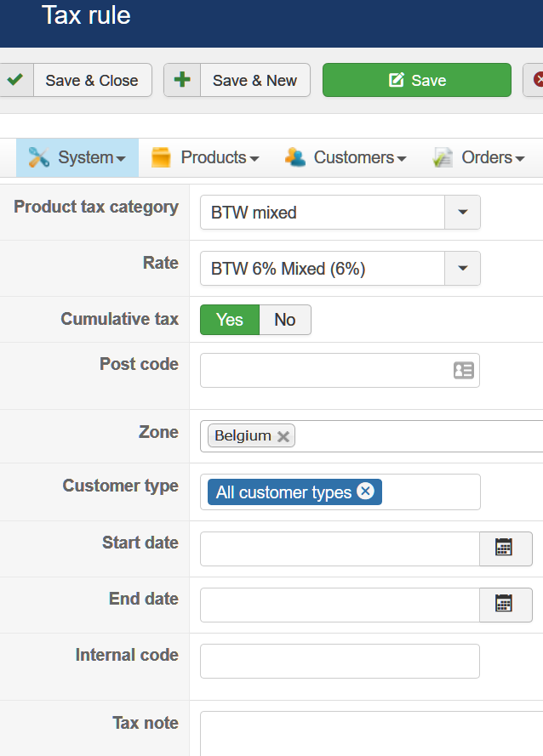
Task: Open the System menu
Action: (x=77, y=157)
